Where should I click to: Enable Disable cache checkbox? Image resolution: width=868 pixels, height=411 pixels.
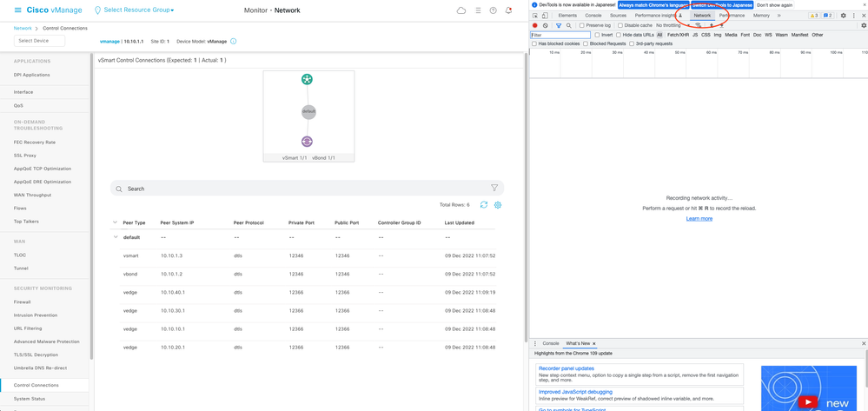620,25
